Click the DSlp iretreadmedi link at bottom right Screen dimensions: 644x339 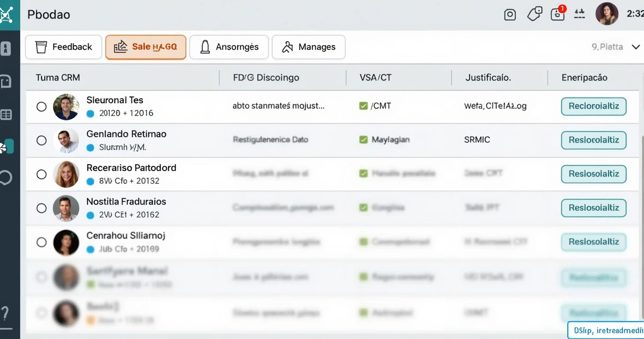(x=606, y=330)
